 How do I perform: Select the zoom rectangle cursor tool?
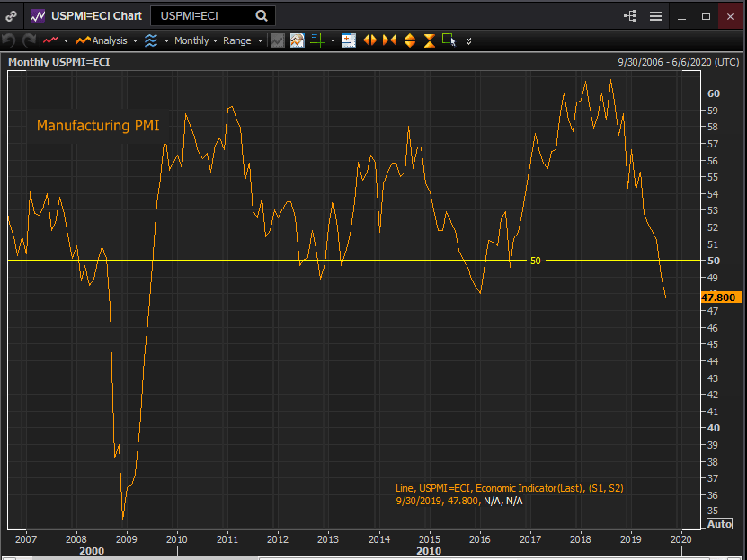point(449,40)
